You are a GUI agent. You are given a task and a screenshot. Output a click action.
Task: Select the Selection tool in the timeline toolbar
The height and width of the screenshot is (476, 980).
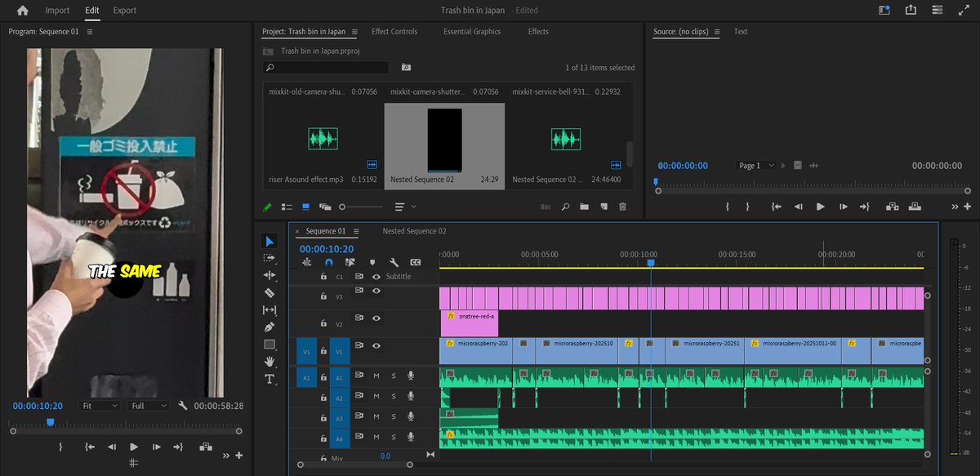click(x=270, y=241)
